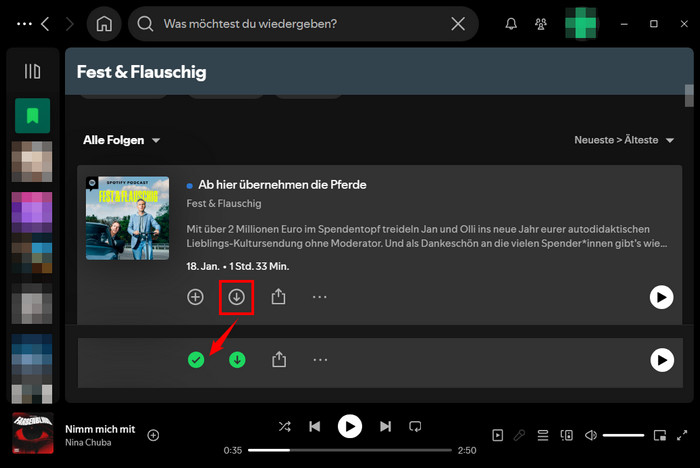Toggle repeat mode
Viewport: 700px width, 468px height.
click(x=416, y=426)
